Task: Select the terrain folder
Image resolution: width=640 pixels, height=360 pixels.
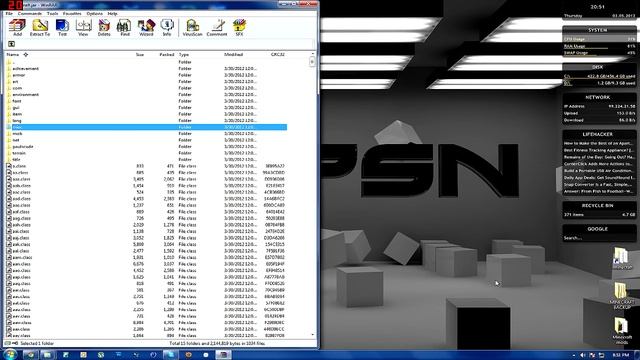Action: (x=146, y=153)
